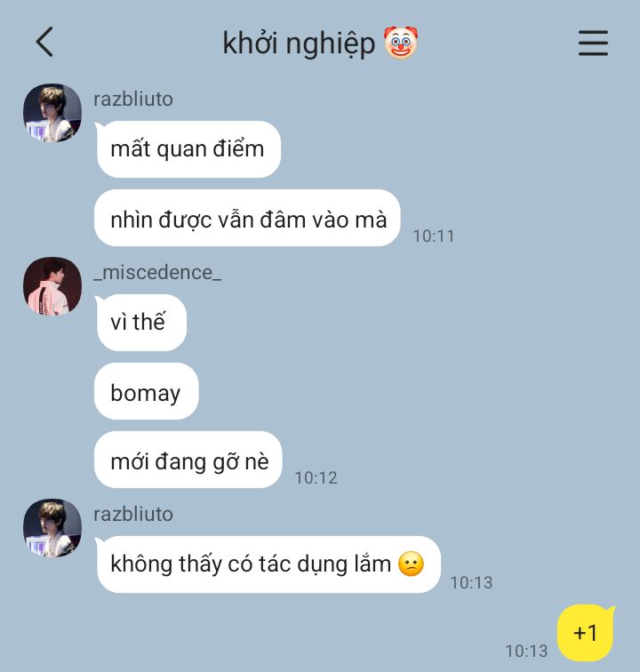640x672 pixels.
Task: Tap the yellow '+1' sent message bubble
Action: 586,633
